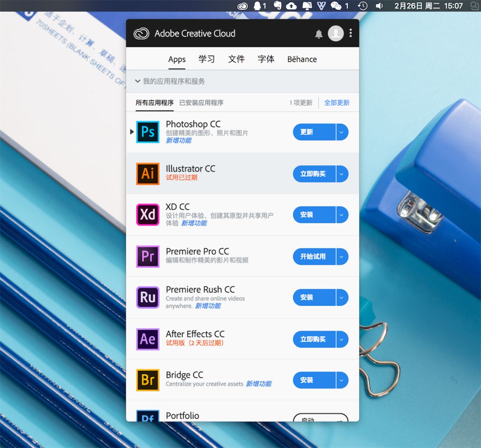Screen dimensions: 481x448
Task: Expand the Photoshop CC disclosure triangle
Action: click(132, 132)
